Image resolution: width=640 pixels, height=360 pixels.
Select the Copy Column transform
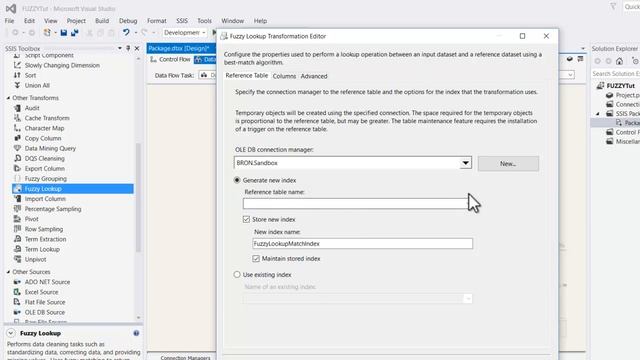pyautogui.click(x=43, y=138)
